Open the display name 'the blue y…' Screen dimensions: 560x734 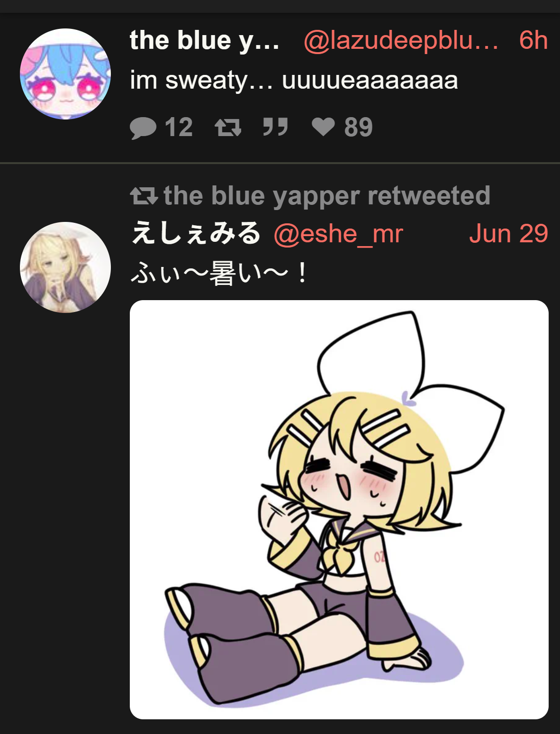click(205, 40)
